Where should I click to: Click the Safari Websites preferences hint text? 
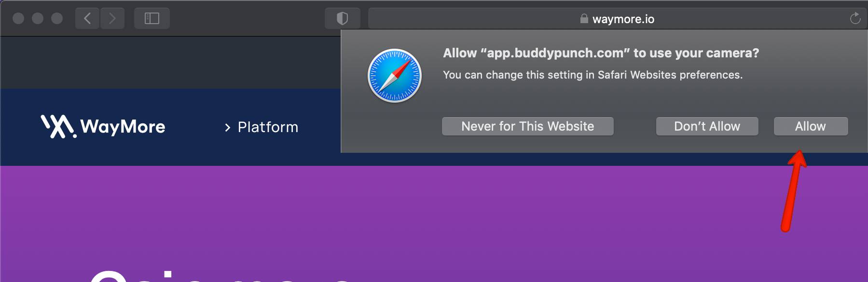coord(592,75)
